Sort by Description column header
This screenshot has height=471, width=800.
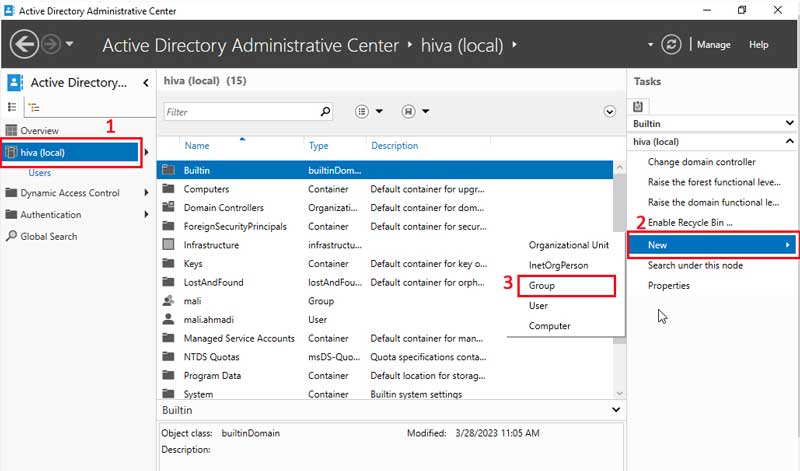394,145
